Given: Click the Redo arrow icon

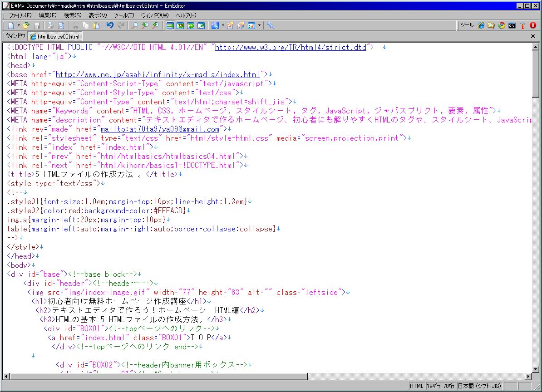Looking at the screenshot, I should click(121, 25).
